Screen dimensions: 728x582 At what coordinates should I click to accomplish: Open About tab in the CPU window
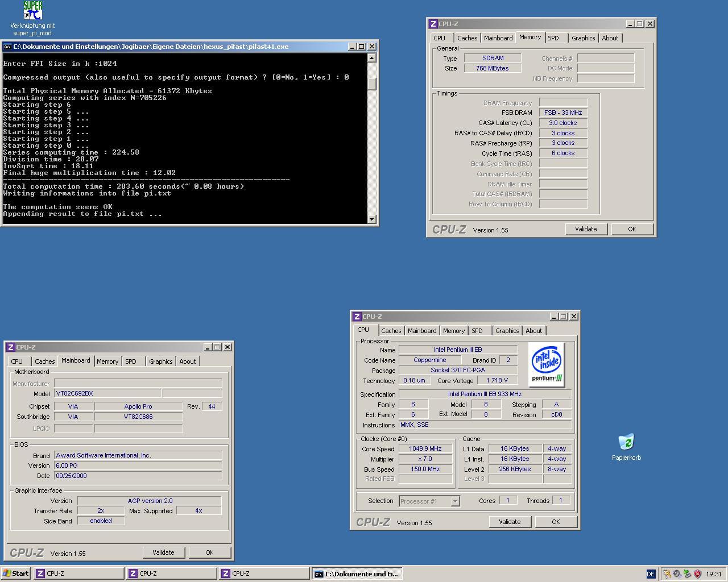533,331
